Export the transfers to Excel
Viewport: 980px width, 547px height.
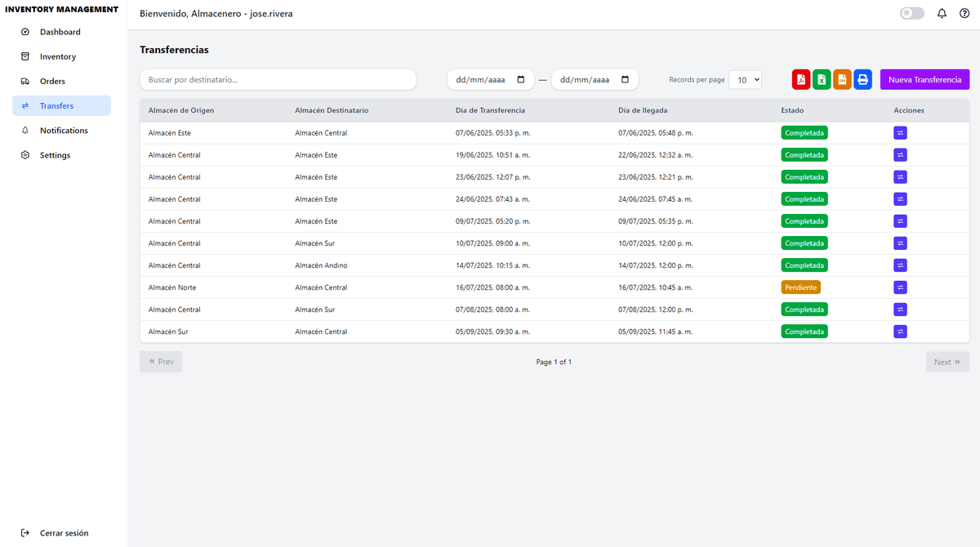point(822,79)
